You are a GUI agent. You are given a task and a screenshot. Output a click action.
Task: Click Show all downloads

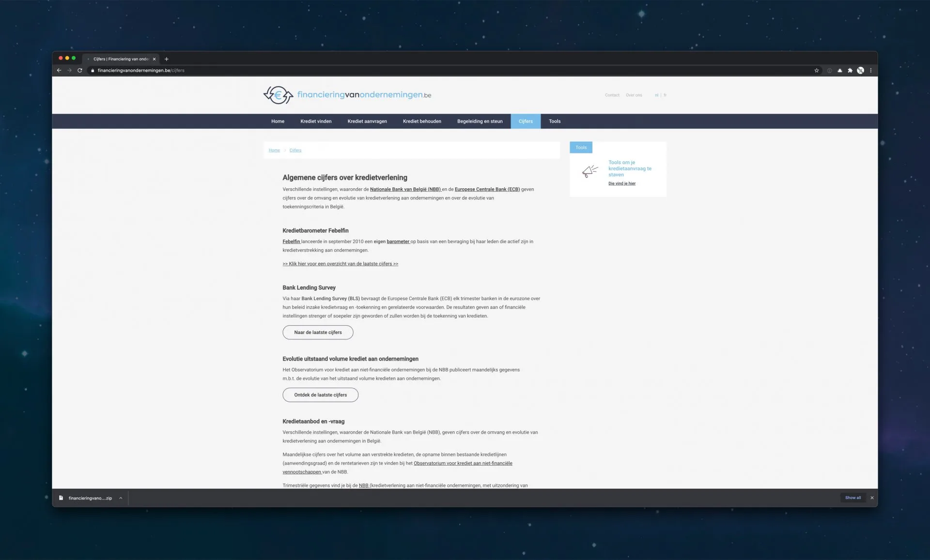(x=853, y=498)
